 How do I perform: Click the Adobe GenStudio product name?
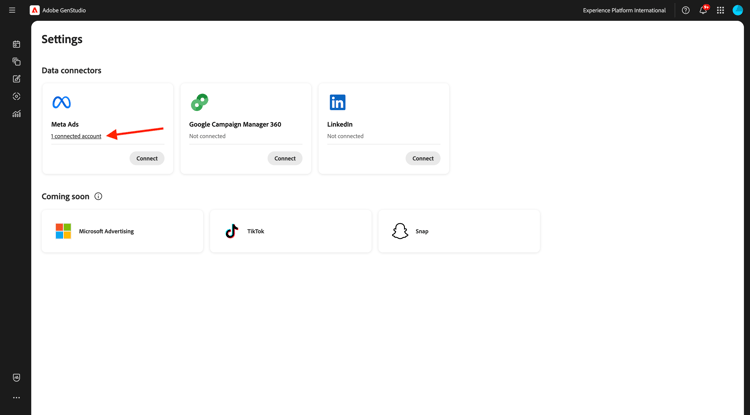click(x=64, y=10)
